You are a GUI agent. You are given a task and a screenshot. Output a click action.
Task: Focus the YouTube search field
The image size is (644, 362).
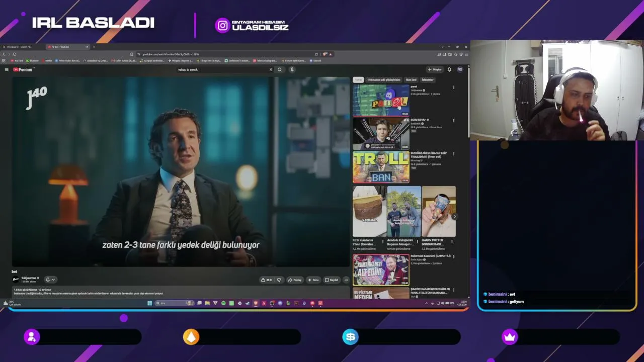(221, 69)
